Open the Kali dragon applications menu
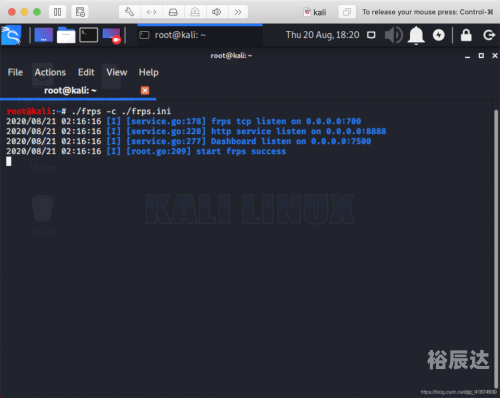 click(11, 35)
